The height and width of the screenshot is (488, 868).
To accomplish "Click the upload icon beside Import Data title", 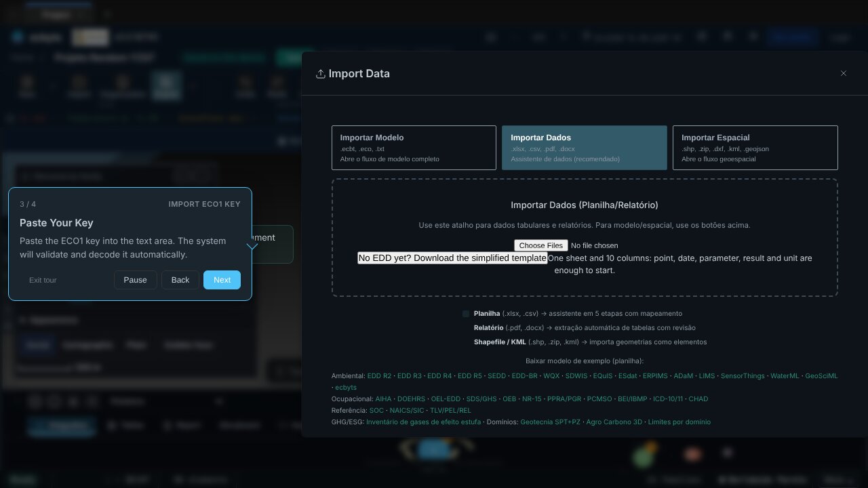I will click(x=321, y=74).
